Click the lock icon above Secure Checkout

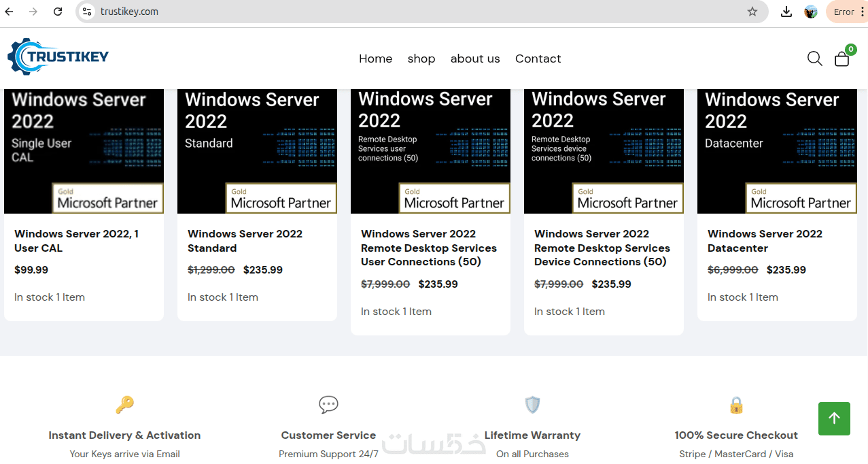(x=736, y=405)
